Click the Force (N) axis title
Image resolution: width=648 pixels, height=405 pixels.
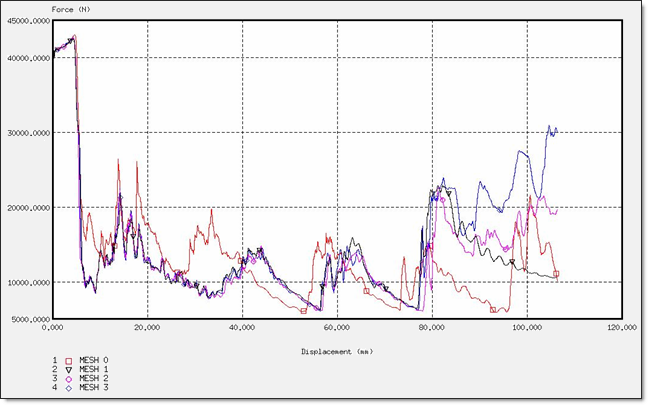[71, 8]
